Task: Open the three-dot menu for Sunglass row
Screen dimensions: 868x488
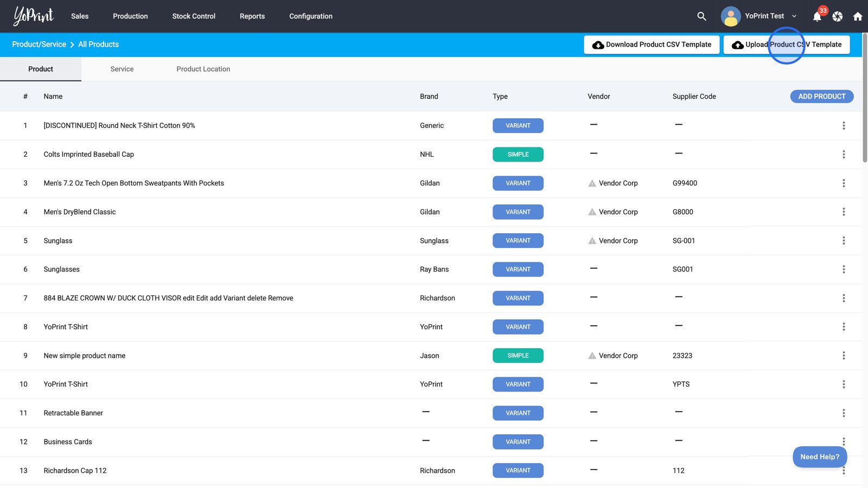Action: click(844, 241)
